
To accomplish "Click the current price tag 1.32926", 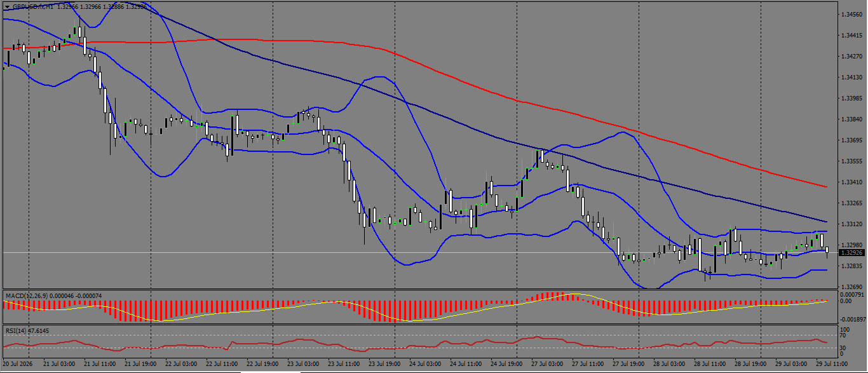I will (x=851, y=253).
